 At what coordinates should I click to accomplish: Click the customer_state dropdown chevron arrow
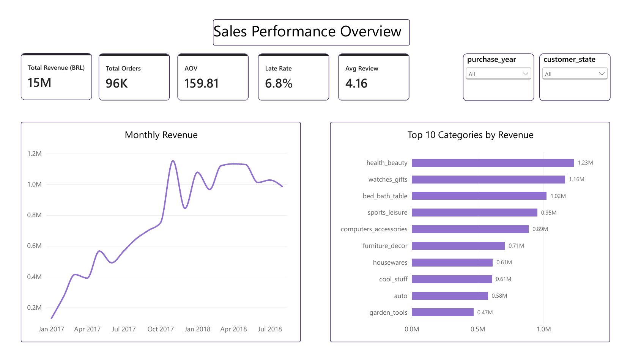coord(602,74)
